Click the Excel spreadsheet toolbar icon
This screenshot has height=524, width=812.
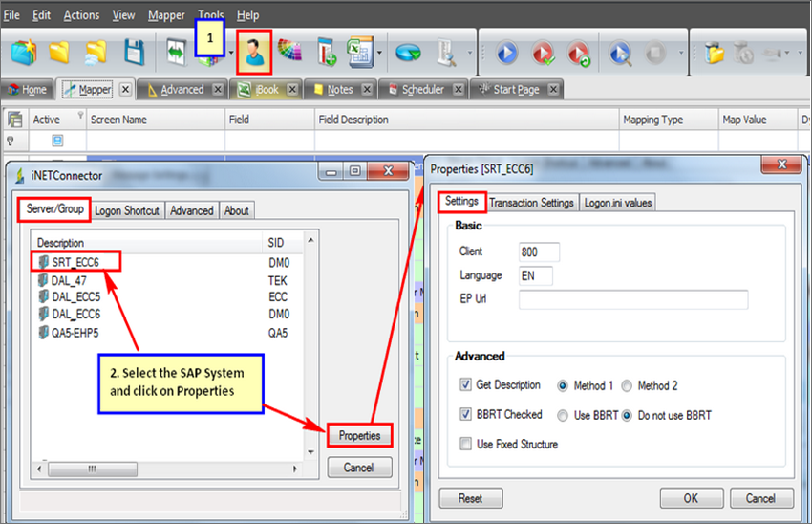point(360,52)
